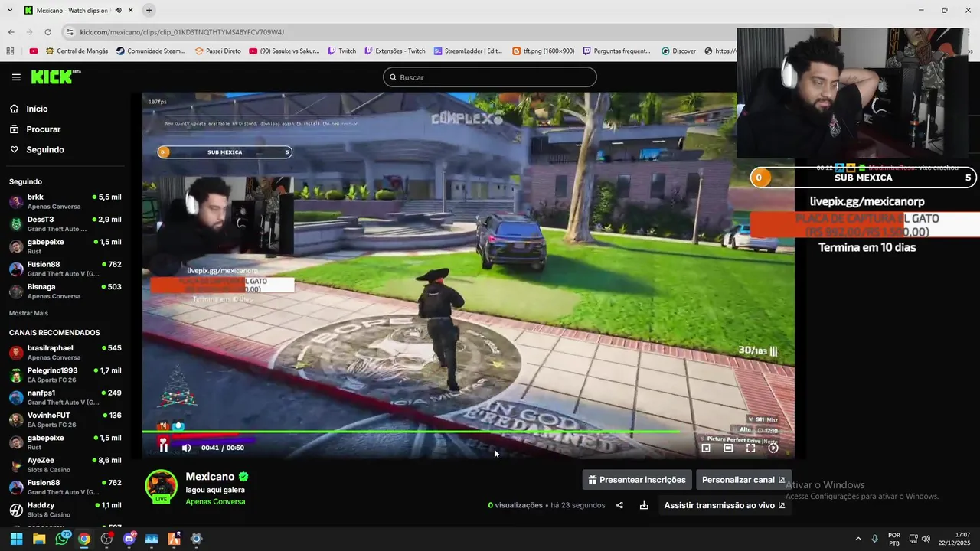The height and width of the screenshot is (551, 980).
Task: Click the browser address bar URL
Action: click(x=181, y=32)
